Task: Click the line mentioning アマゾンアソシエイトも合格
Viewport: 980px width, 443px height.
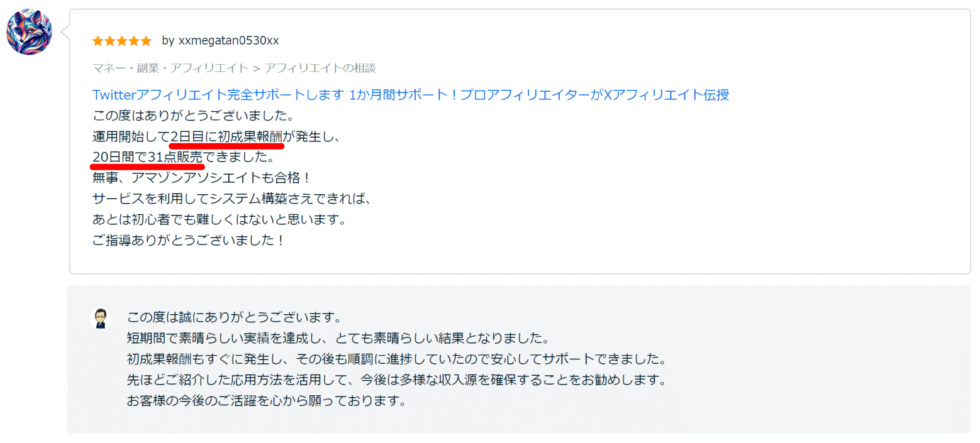Action: click(202, 178)
